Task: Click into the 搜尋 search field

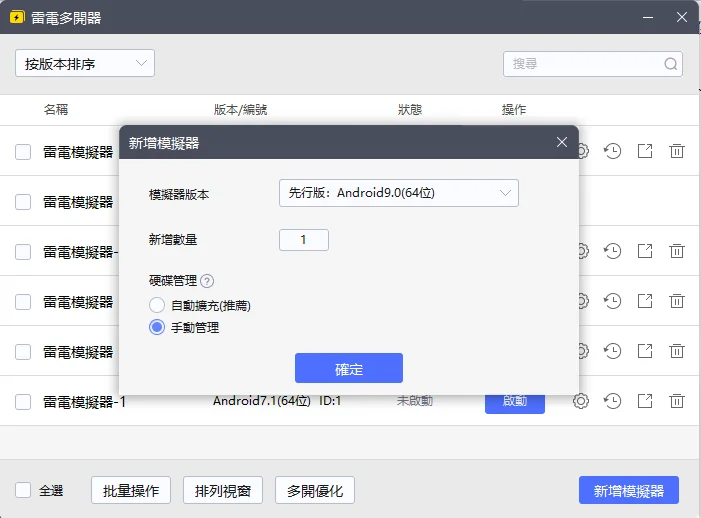Action: point(593,64)
